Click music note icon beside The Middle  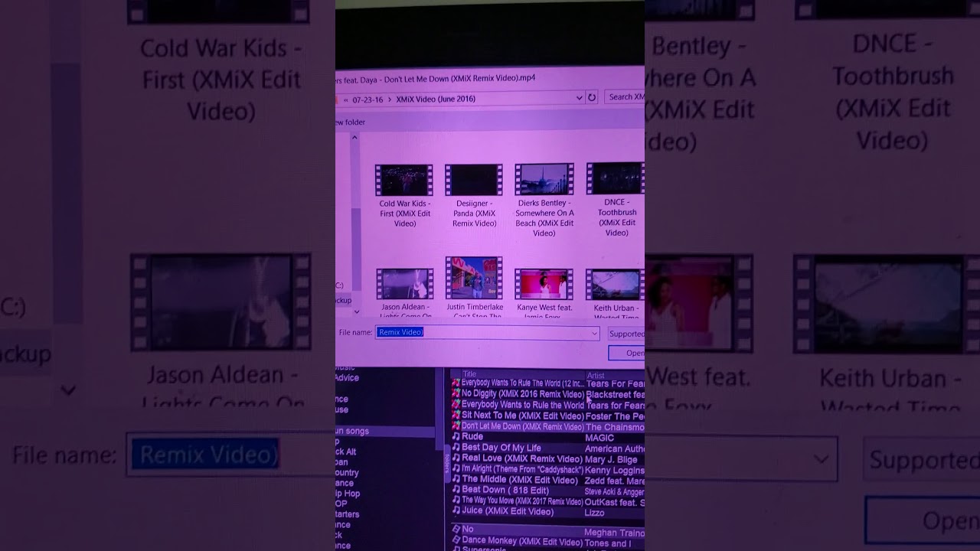456,480
